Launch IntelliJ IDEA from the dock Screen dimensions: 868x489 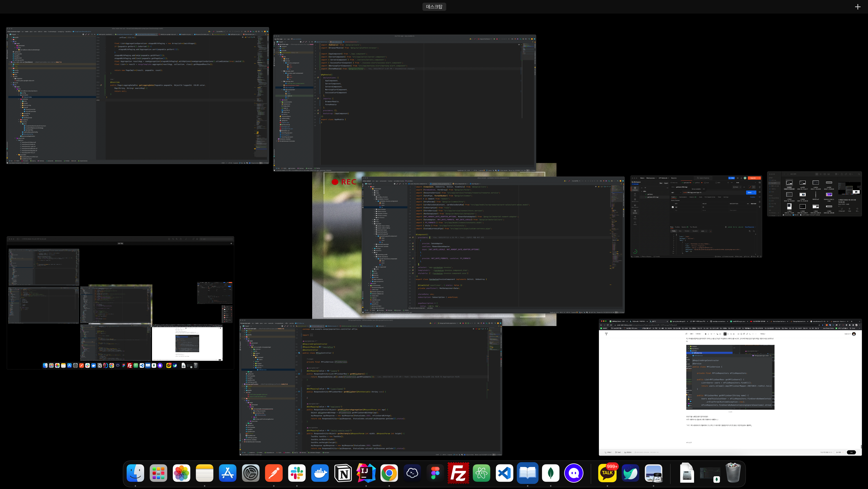pos(366,473)
